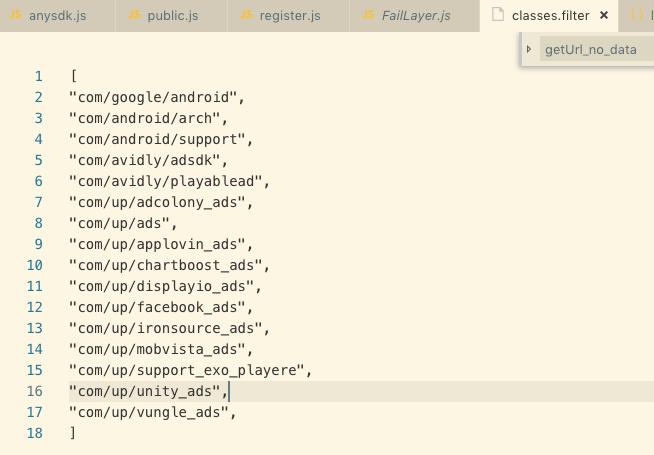Click the "com/up/vungle_ads" line

point(152,412)
